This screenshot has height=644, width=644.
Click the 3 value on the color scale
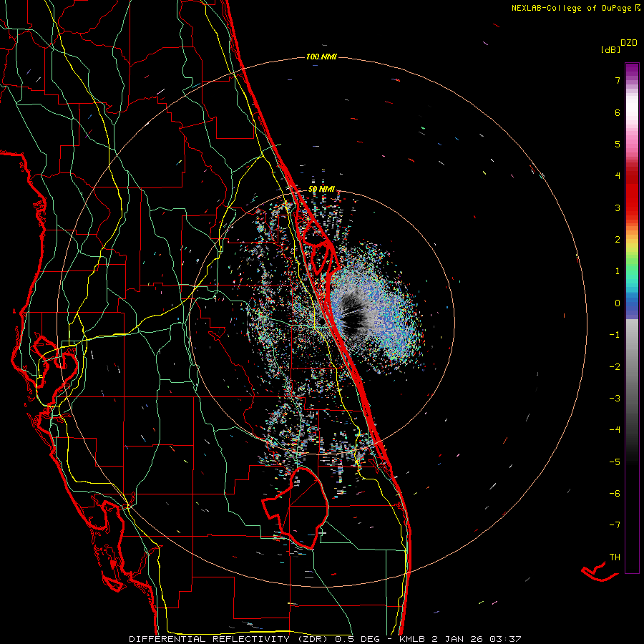click(618, 208)
